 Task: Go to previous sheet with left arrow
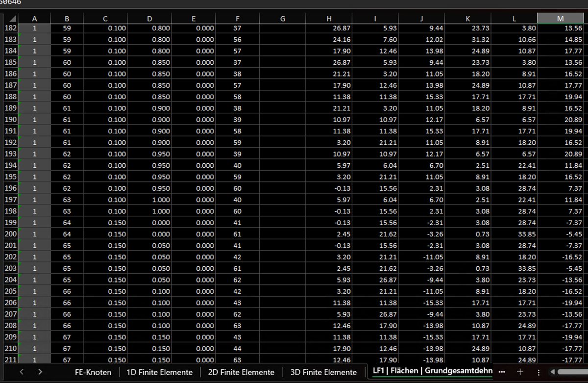click(x=22, y=372)
